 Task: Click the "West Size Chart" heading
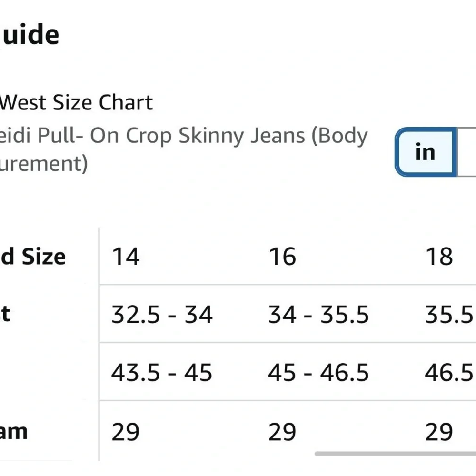click(76, 102)
